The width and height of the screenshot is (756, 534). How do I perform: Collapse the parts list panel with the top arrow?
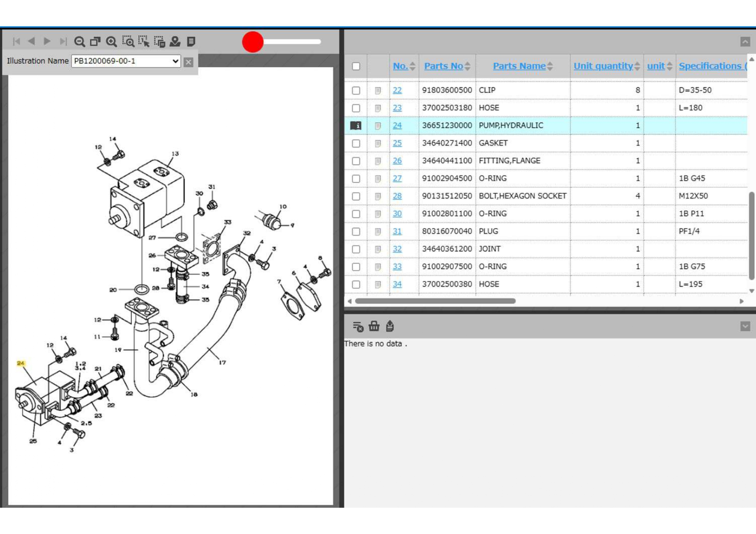745,41
